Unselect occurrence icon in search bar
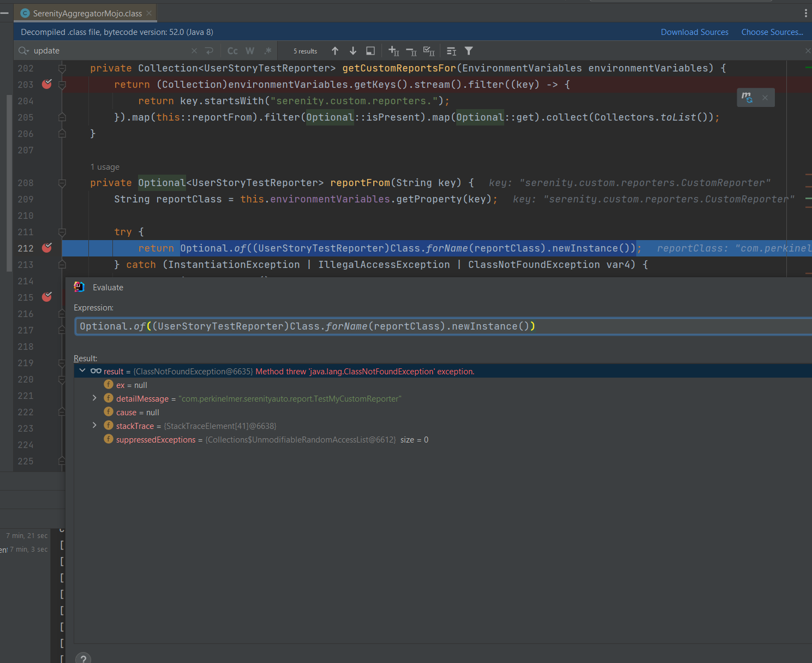The width and height of the screenshot is (812, 663). (411, 51)
